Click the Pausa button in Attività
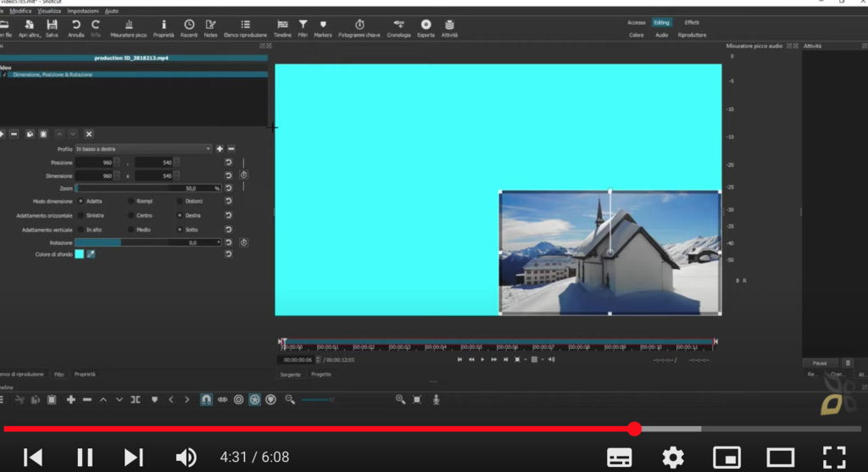 pos(820,363)
